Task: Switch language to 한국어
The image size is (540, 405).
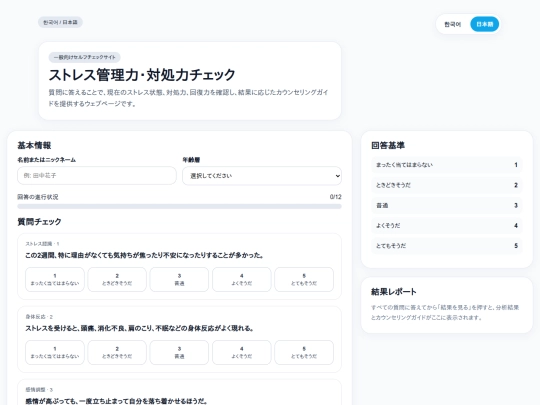Action: click(x=453, y=24)
